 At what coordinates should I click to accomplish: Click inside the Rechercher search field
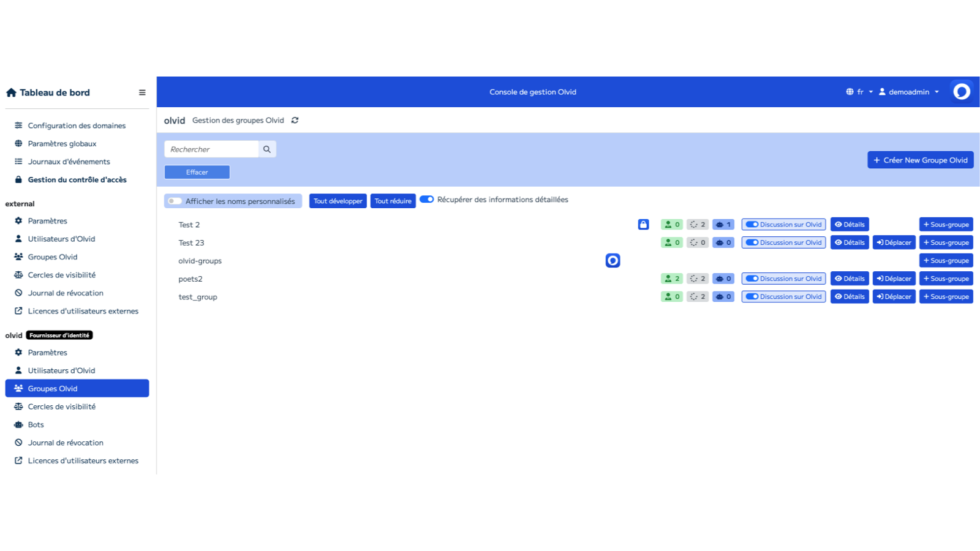[x=211, y=149]
